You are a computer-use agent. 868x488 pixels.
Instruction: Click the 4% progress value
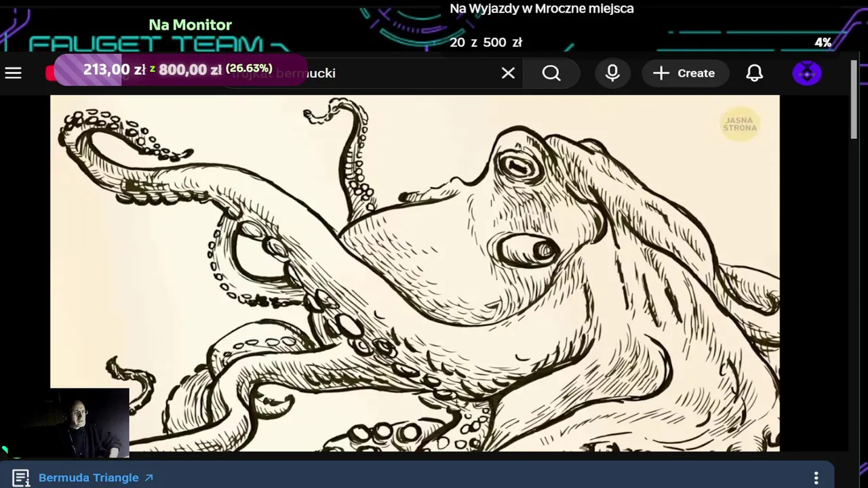pos(823,43)
